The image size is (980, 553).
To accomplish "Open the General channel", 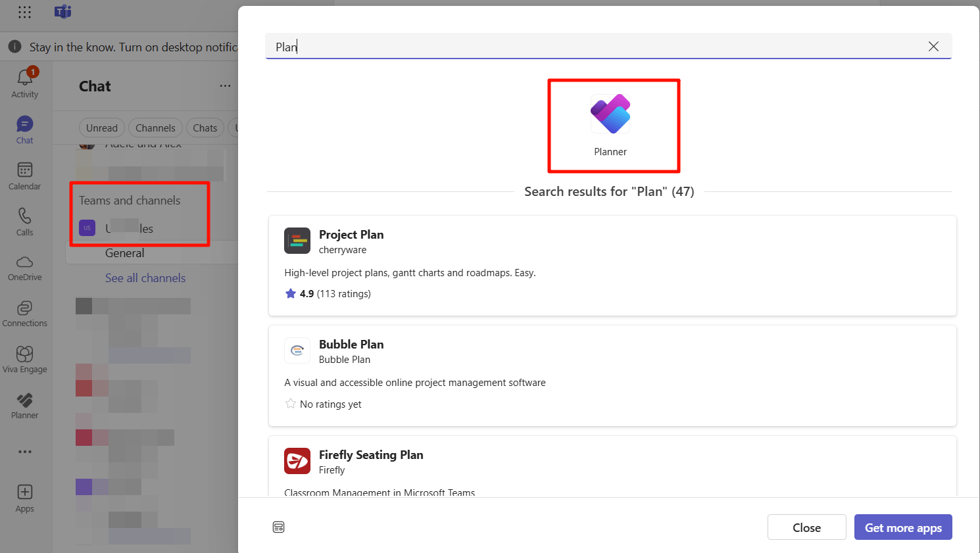I will 125,253.
